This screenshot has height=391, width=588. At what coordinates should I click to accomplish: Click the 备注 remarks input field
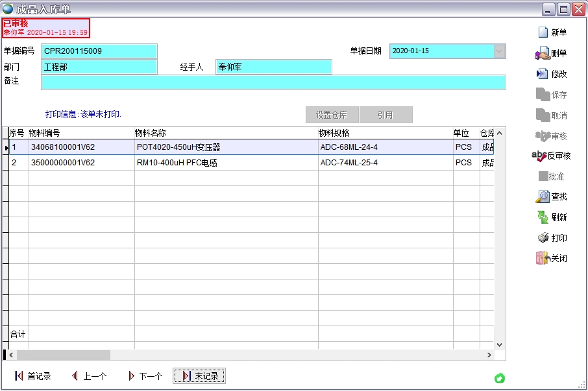pyautogui.click(x=273, y=82)
